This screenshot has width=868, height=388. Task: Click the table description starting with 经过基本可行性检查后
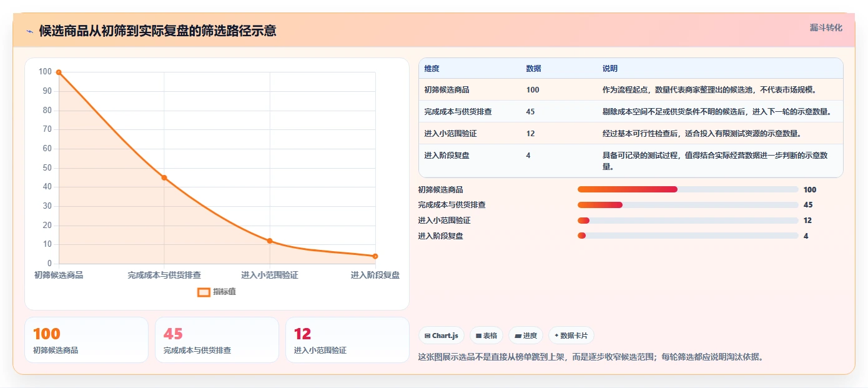pyautogui.click(x=701, y=134)
